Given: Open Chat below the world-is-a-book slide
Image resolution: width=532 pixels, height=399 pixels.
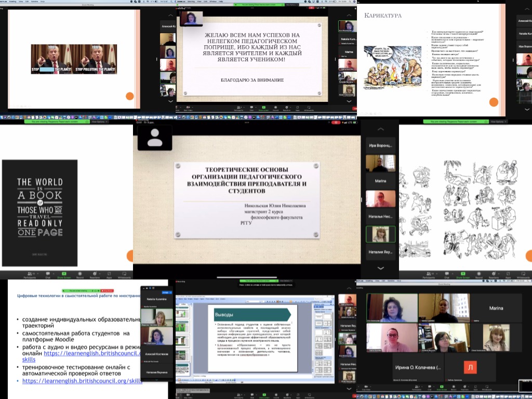Looking at the screenshot, I should [47, 274].
